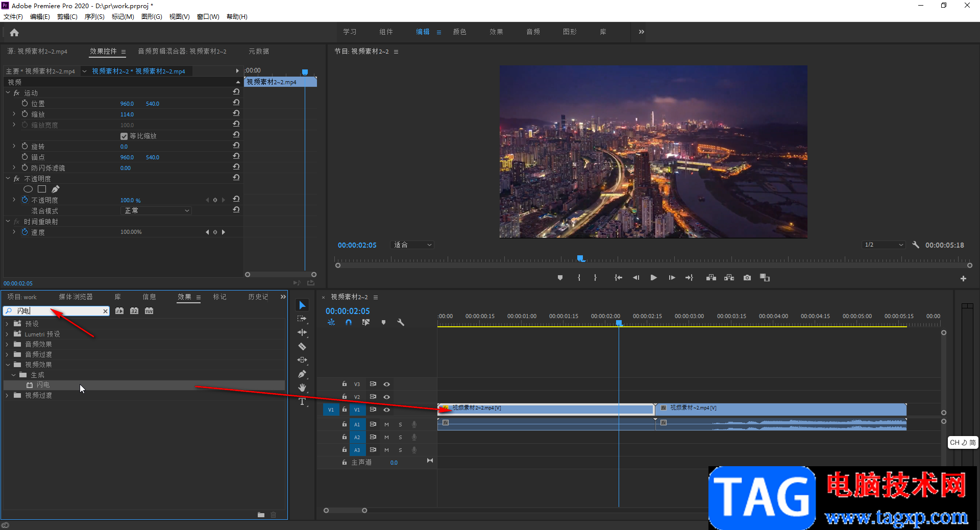
Task: Toggle Snap in timeline
Action: pos(349,322)
